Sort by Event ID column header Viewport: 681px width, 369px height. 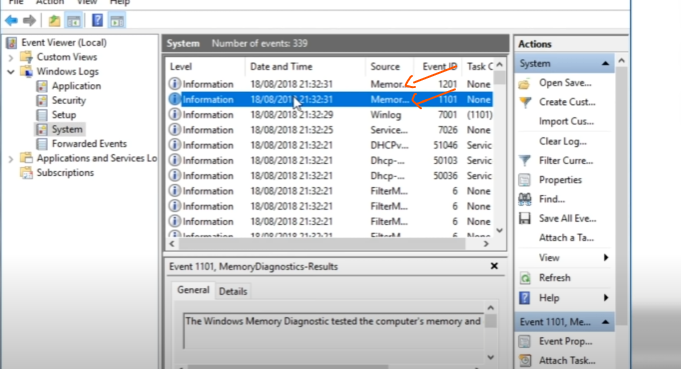[x=438, y=67]
